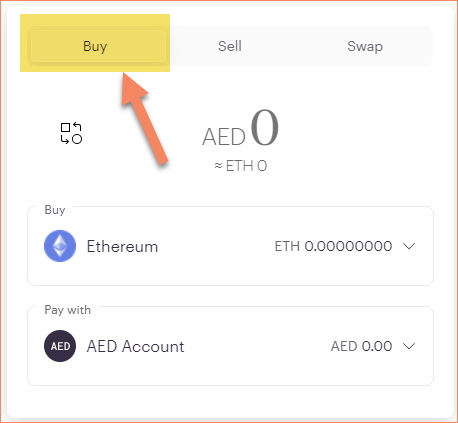458x423 pixels.
Task: Click the currency swap toggle icon
Action: coord(71,133)
